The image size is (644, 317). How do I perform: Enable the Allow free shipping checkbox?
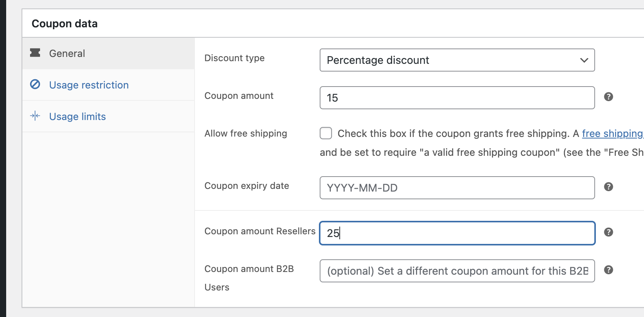click(x=326, y=133)
